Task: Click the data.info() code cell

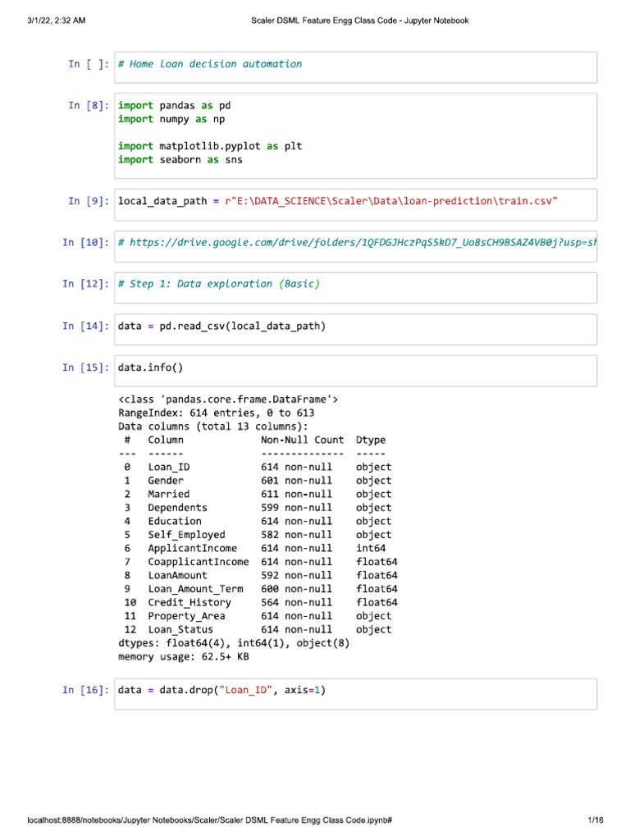Action: tap(355, 371)
